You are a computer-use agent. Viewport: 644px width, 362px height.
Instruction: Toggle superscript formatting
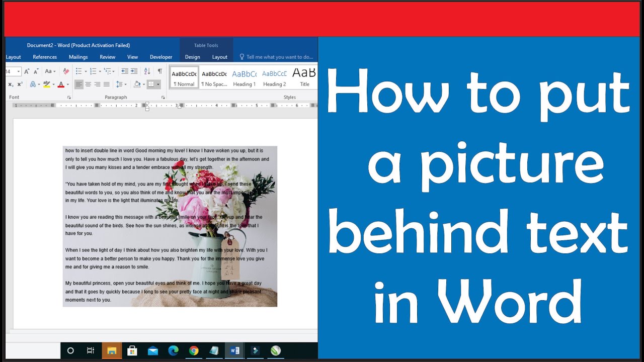pos(20,84)
